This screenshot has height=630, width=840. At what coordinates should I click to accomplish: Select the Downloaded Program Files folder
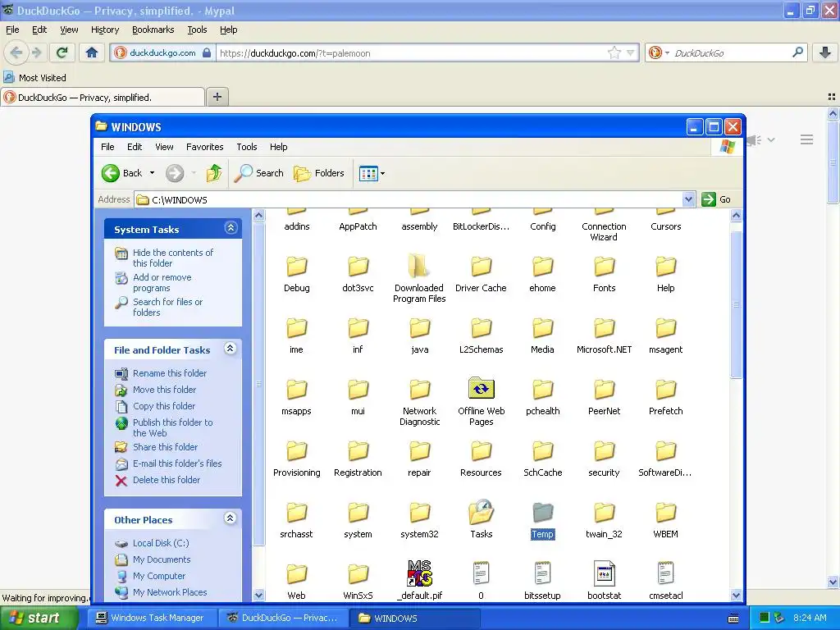point(419,276)
